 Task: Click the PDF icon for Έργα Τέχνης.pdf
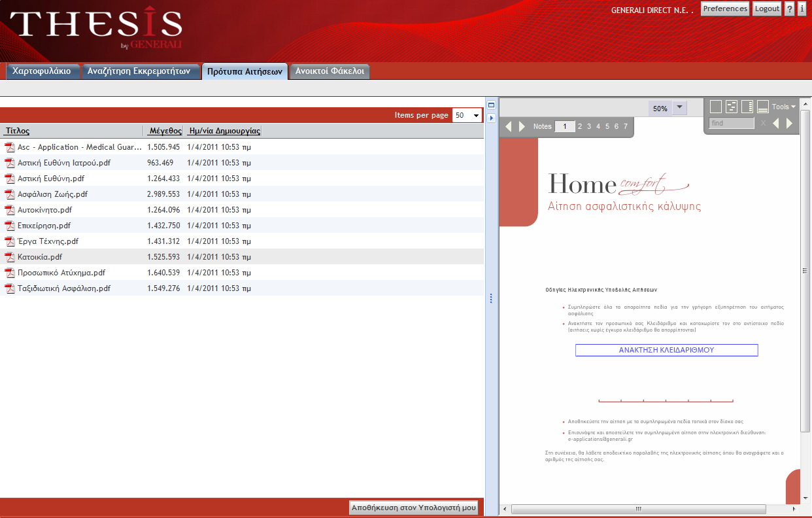click(x=9, y=241)
